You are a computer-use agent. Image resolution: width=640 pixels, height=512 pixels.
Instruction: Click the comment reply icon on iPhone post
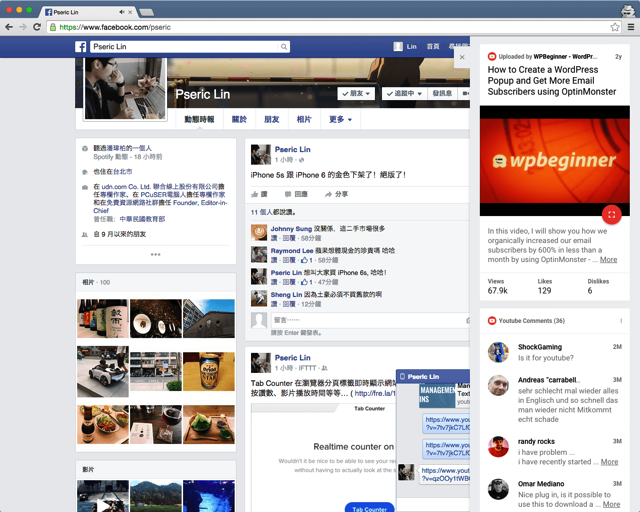click(288, 194)
